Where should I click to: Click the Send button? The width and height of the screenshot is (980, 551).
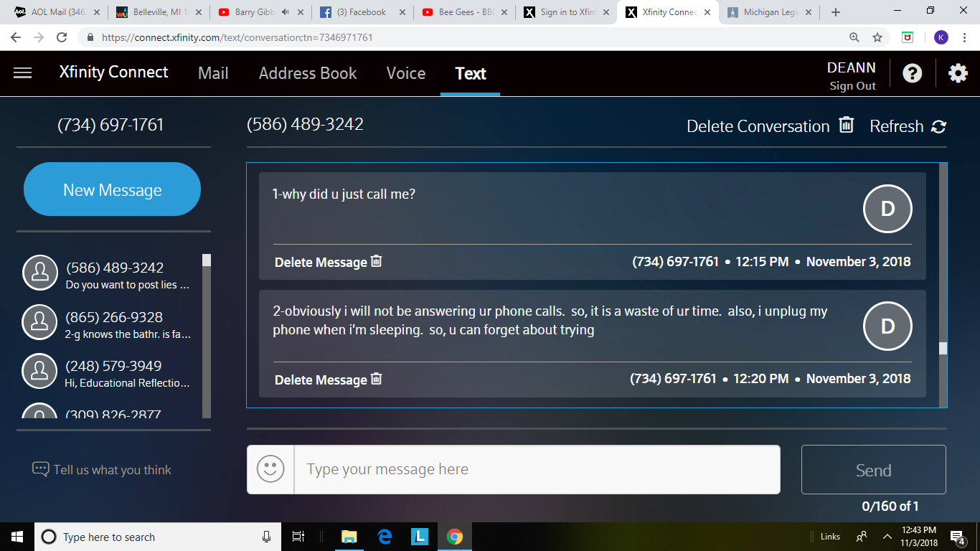click(x=873, y=470)
